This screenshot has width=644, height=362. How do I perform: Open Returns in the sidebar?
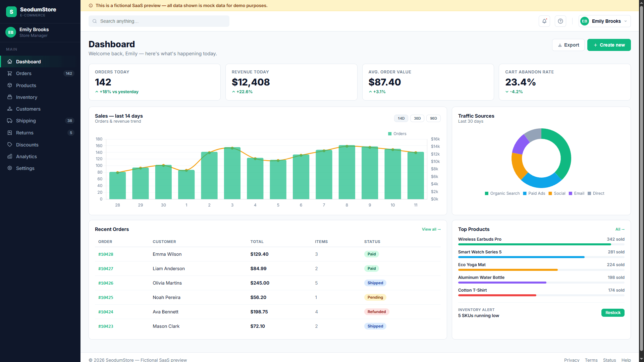(40, 133)
